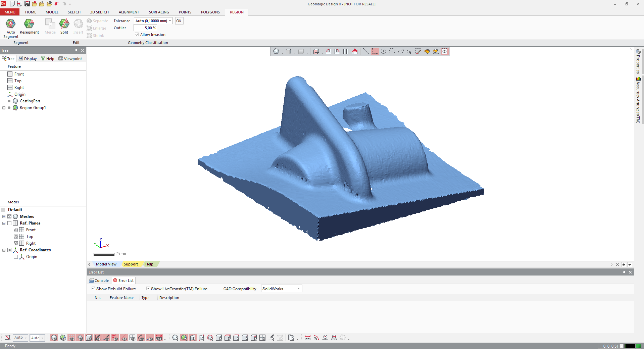
Task: Select CastingPart in the feature tree
Action: (x=30, y=101)
